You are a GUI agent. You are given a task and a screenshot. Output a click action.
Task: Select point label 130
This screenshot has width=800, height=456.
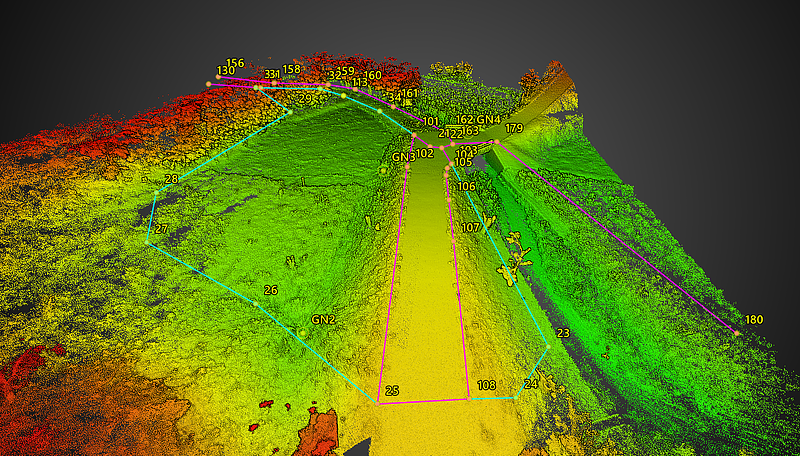226,70
